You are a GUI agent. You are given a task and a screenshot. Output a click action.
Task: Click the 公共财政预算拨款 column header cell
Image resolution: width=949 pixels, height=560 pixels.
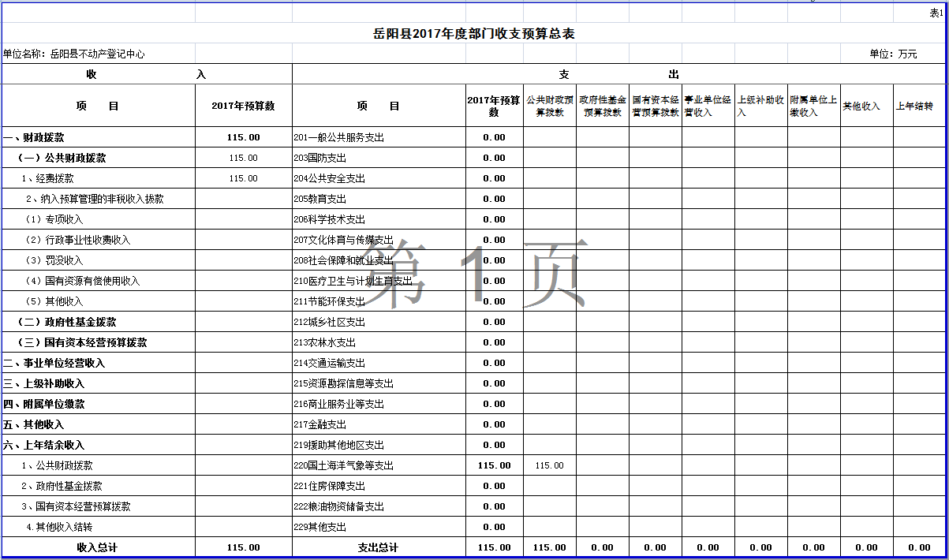coord(550,106)
